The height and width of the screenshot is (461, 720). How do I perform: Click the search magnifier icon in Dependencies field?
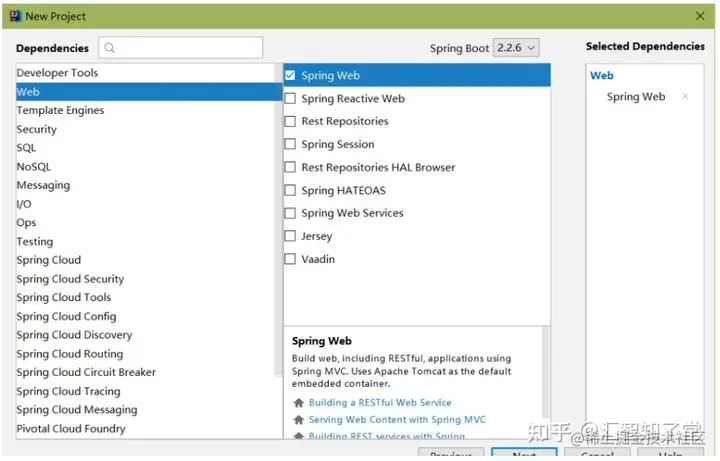pos(109,48)
